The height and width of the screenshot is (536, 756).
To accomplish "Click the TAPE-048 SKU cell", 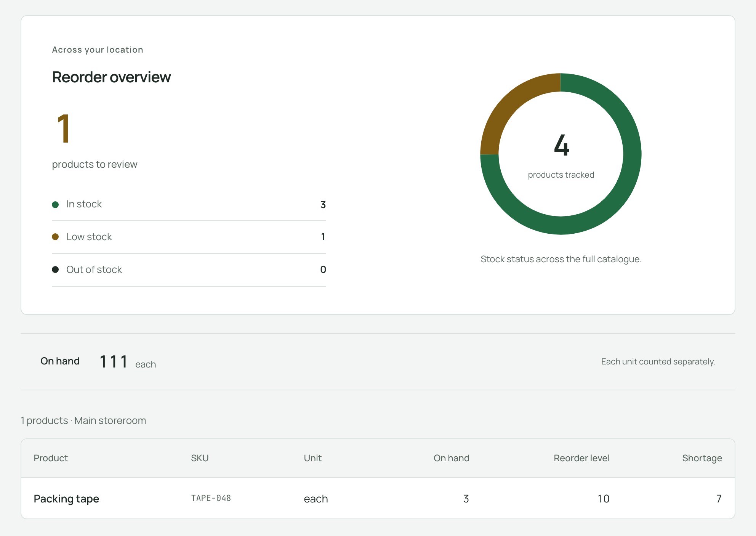I will point(211,498).
